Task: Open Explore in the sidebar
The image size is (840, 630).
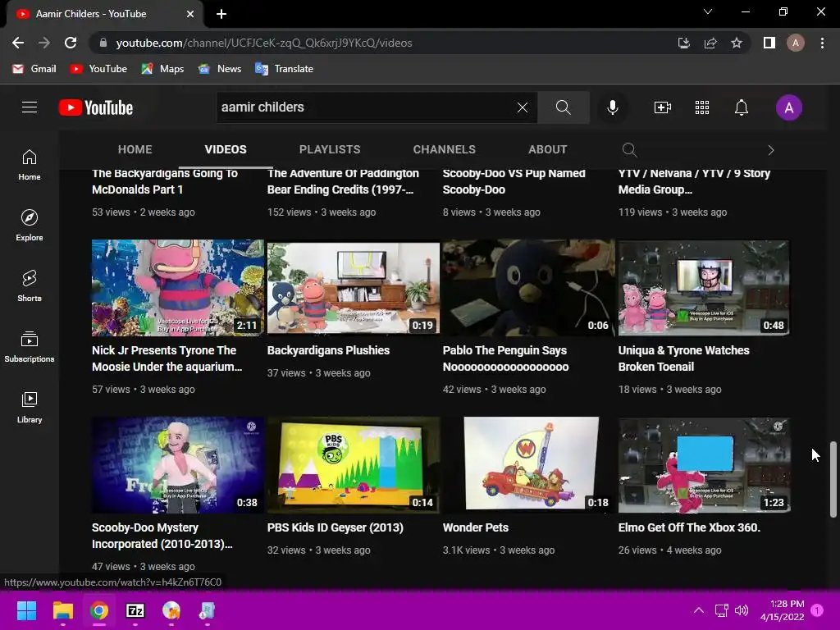Action: 30,226
